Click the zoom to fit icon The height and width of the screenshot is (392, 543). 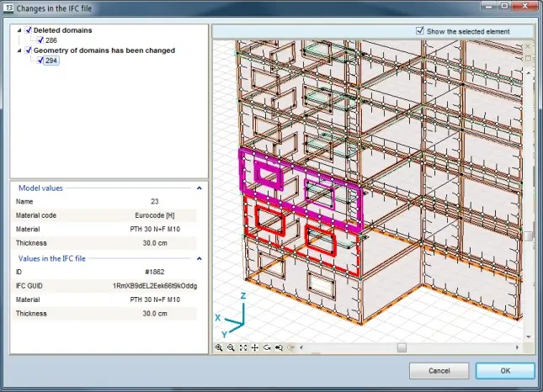[243, 347]
